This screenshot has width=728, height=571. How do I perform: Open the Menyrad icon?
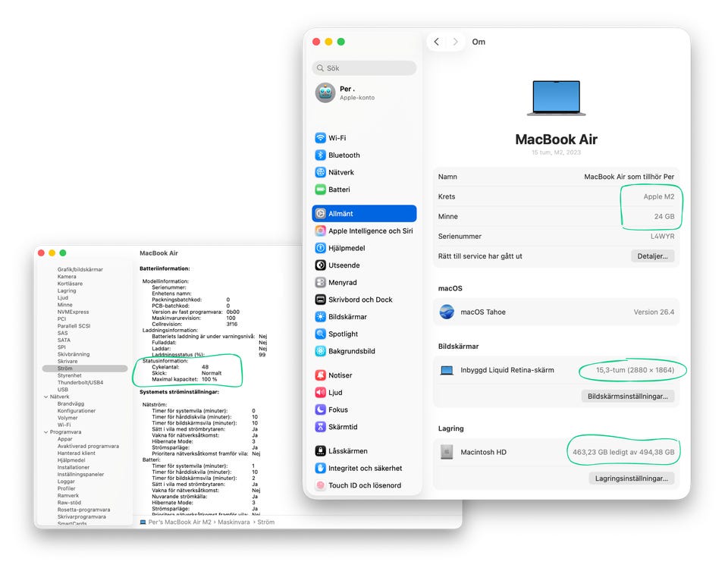click(320, 282)
